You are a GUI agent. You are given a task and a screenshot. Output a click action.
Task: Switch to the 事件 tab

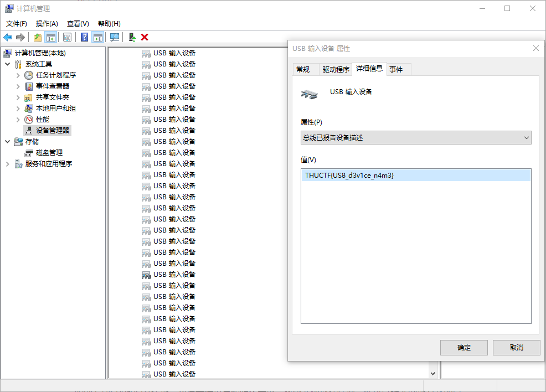(396, 69)
